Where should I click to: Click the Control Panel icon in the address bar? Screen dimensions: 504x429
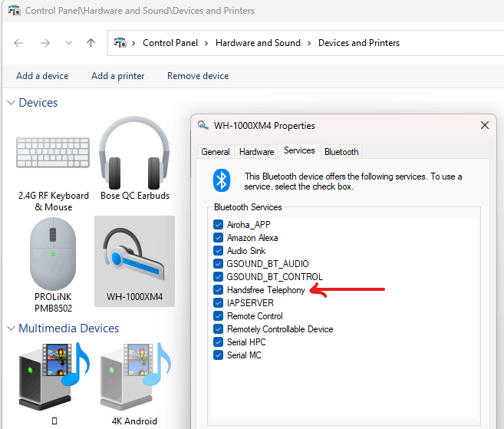pyautogui.click(x=120, y=43)
